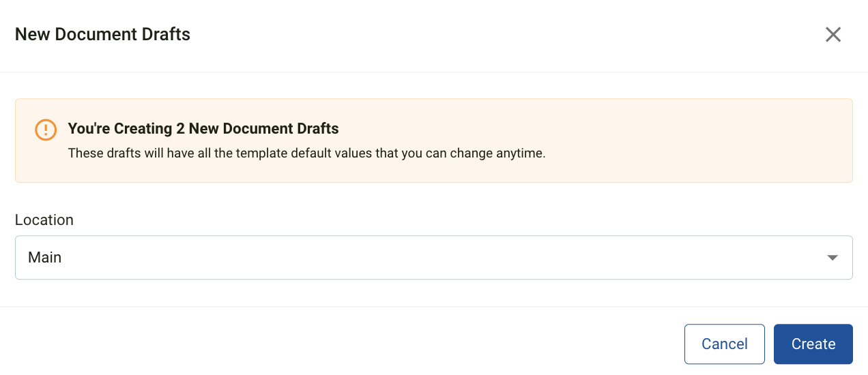Select the Main value text in Location field
868x375 pixels.
tap(45, 258)
